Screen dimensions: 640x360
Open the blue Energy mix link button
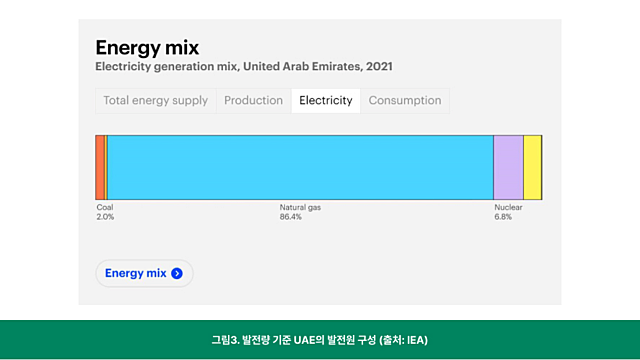click(144, 273)
